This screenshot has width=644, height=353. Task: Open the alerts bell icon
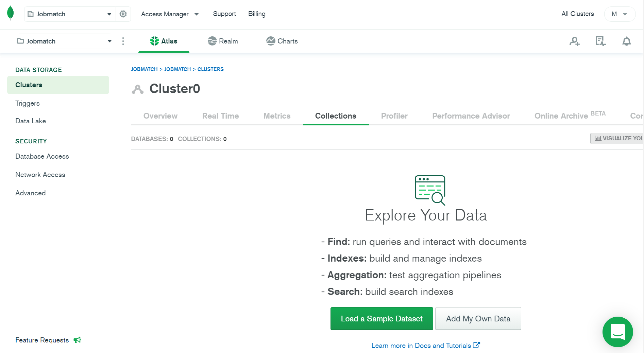[x=627, y=41]
